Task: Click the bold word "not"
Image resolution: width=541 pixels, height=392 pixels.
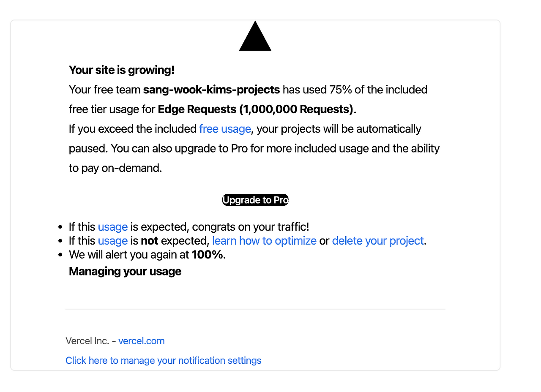Action: coord(150,241)
